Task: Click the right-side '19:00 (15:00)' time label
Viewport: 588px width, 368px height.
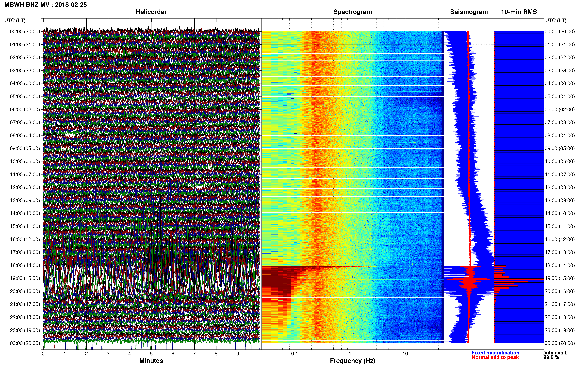Action: click(x=560, y=278)
